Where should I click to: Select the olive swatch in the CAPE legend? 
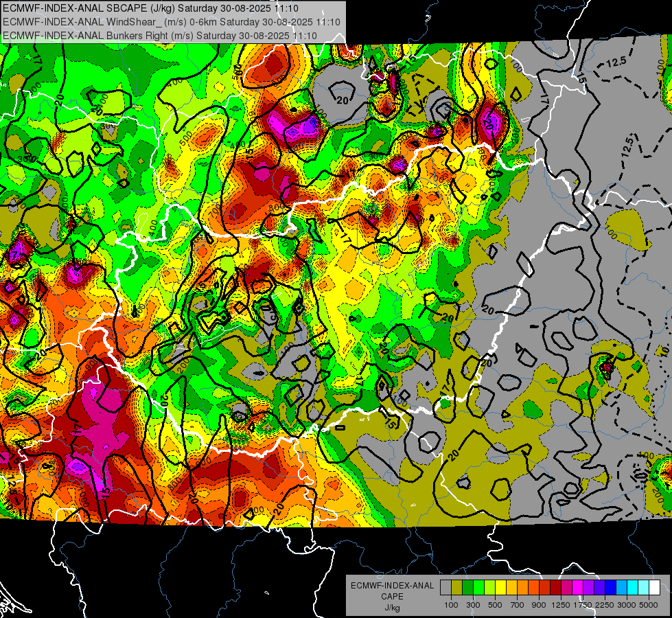click(x=457, y=588)
